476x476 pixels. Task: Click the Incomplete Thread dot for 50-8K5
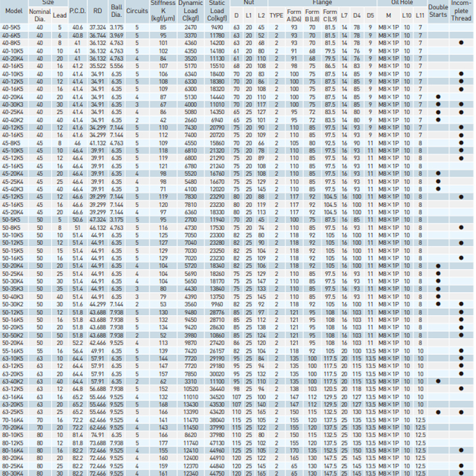tap(461, 227)
